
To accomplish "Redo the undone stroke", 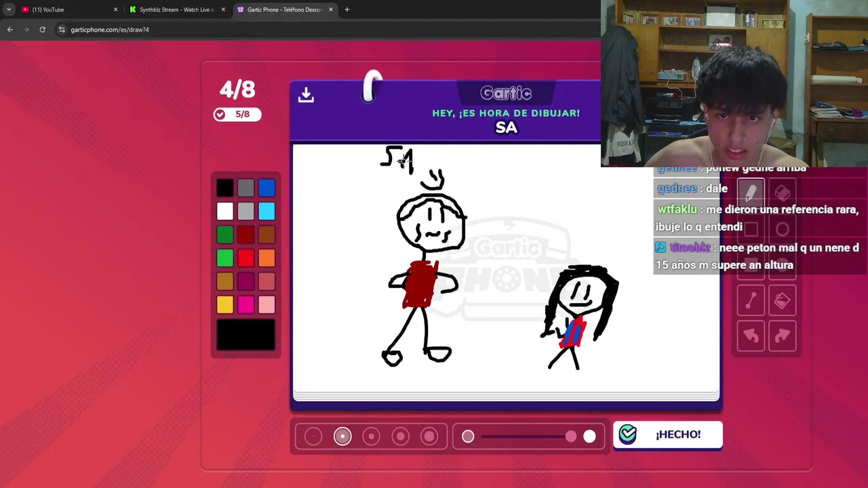I will click(782, 335).
